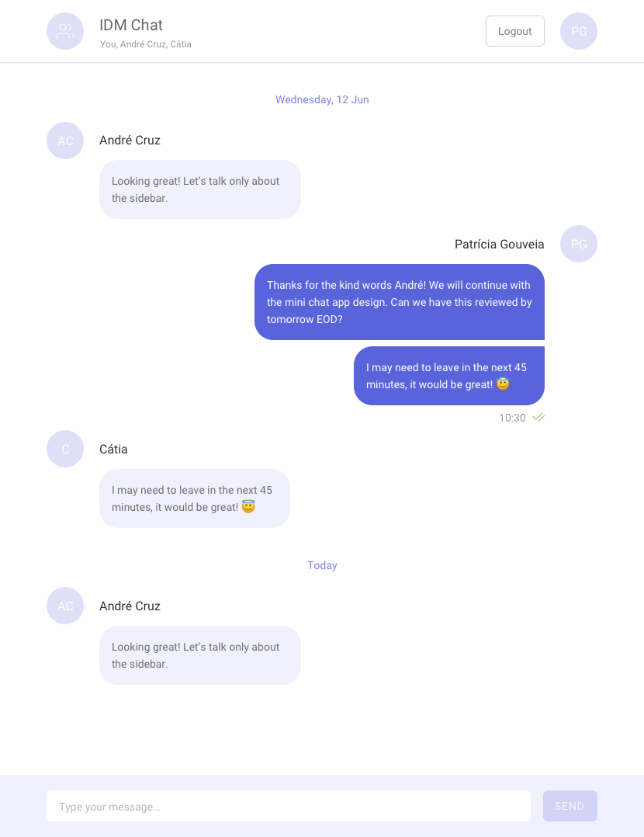Click the halo emoji in Patrícia's blue message

(x=503, y=384)
